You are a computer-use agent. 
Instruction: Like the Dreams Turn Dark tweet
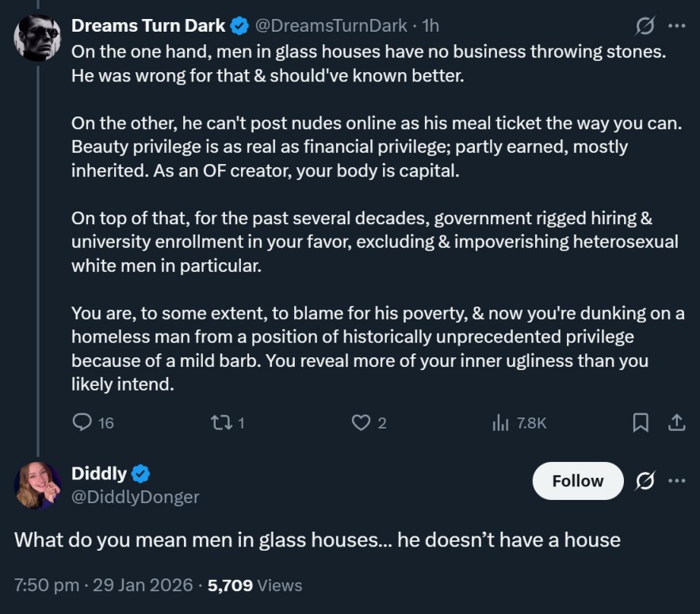361,423
